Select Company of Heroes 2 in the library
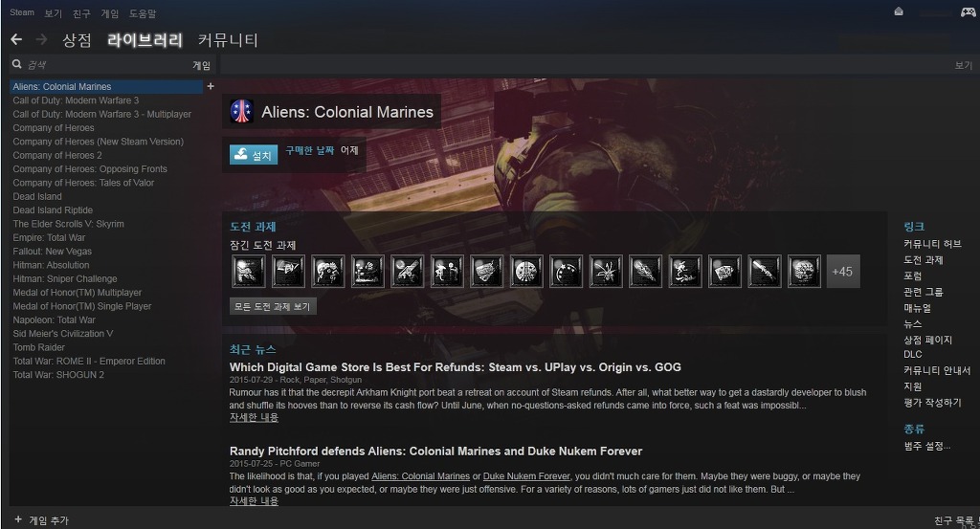This screenshot has height=529, width=980. 57,155
